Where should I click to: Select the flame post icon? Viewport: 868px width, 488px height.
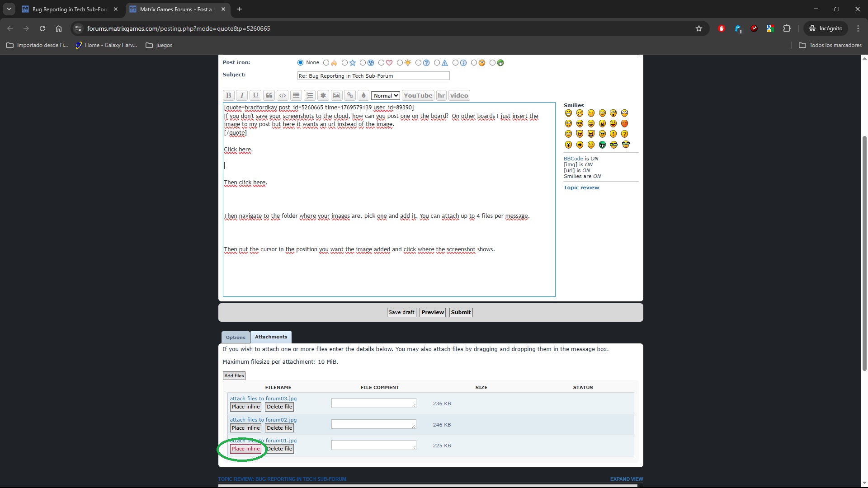(x=326, y=63)
